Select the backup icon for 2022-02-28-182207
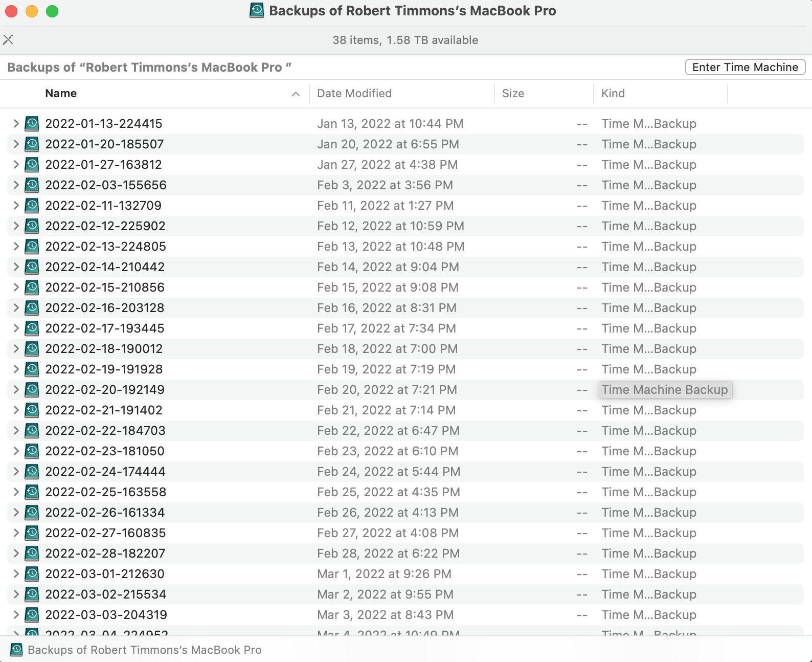Viewport: 812px width, 662px height. tap(32, 554)
